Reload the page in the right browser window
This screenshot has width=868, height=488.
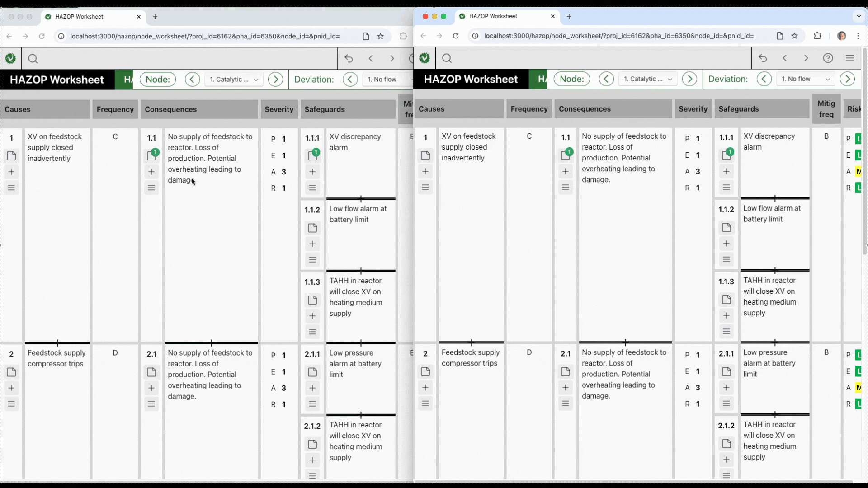(x=456, y=36)
